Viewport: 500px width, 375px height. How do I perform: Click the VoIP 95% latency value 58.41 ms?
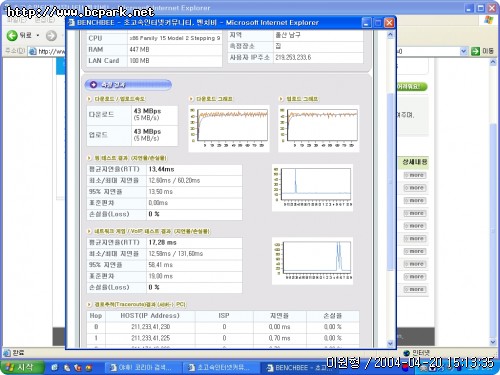click(x=161, y=265)
